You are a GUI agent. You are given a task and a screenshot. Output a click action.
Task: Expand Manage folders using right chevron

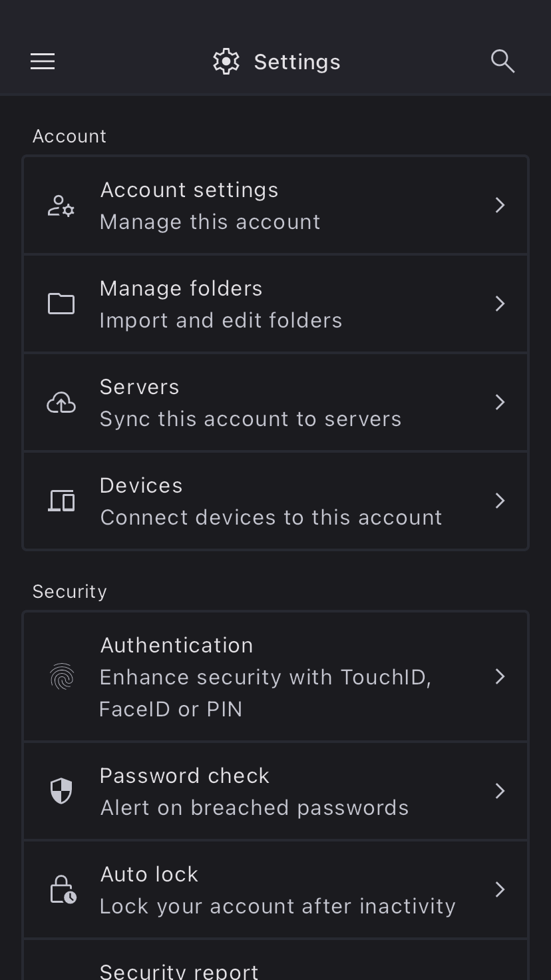[x=500, y=304]
